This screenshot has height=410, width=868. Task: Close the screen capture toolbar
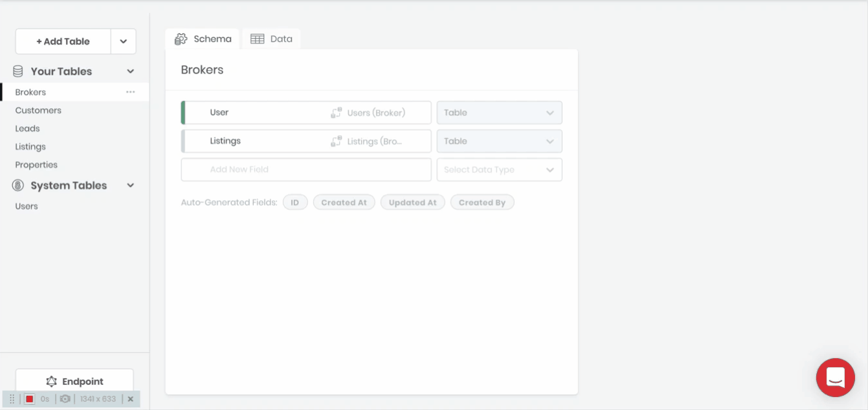[x=131, y=399]
